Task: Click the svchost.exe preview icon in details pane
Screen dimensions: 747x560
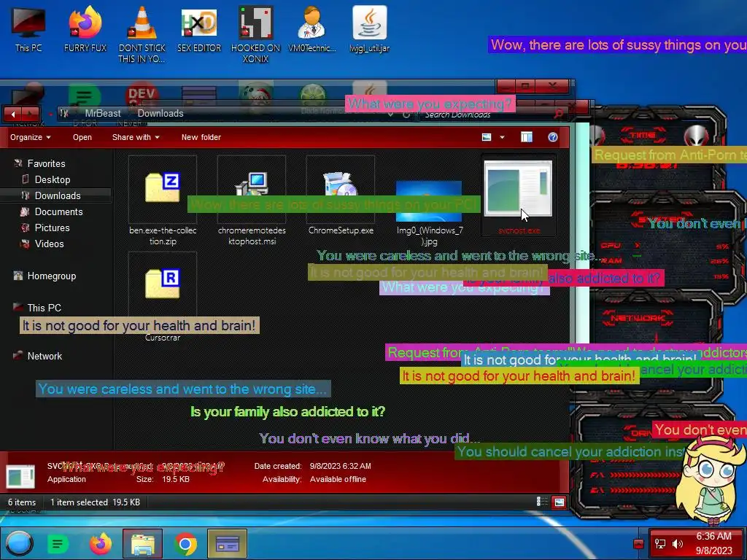Action: pyautogui.click(x=20, y=476)
